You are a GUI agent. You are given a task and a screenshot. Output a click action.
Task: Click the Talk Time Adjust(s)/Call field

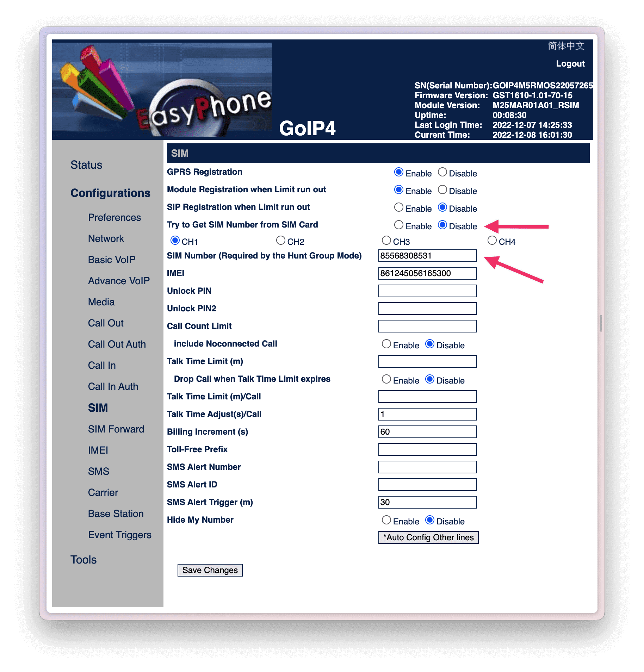tap(427, 414)
